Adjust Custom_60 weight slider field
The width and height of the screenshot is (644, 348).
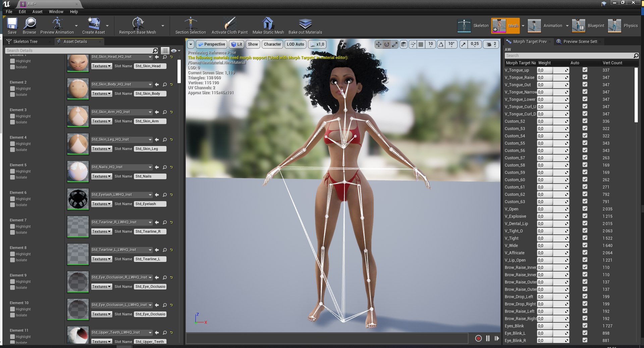pyautogui.click(x=553, y=180)
